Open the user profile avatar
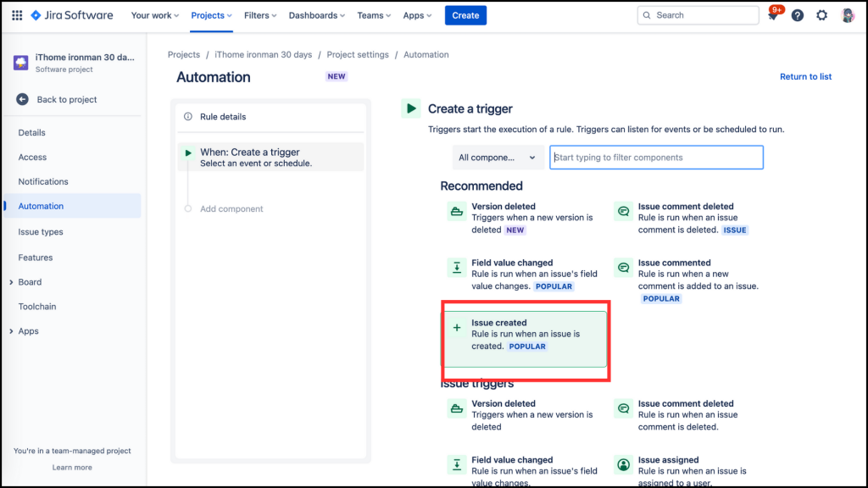The width and height of the screenshot is (868, 488). [x=847, y=15]
